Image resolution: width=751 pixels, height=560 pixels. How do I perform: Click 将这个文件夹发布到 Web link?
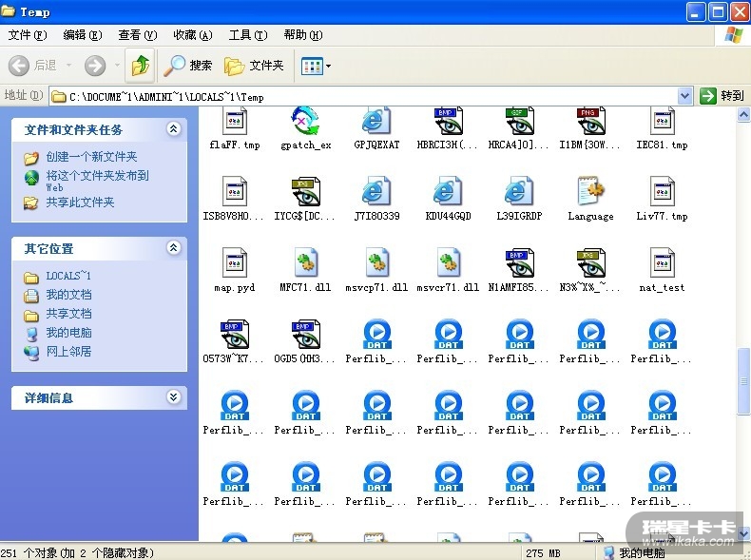(x=97, y=181)
